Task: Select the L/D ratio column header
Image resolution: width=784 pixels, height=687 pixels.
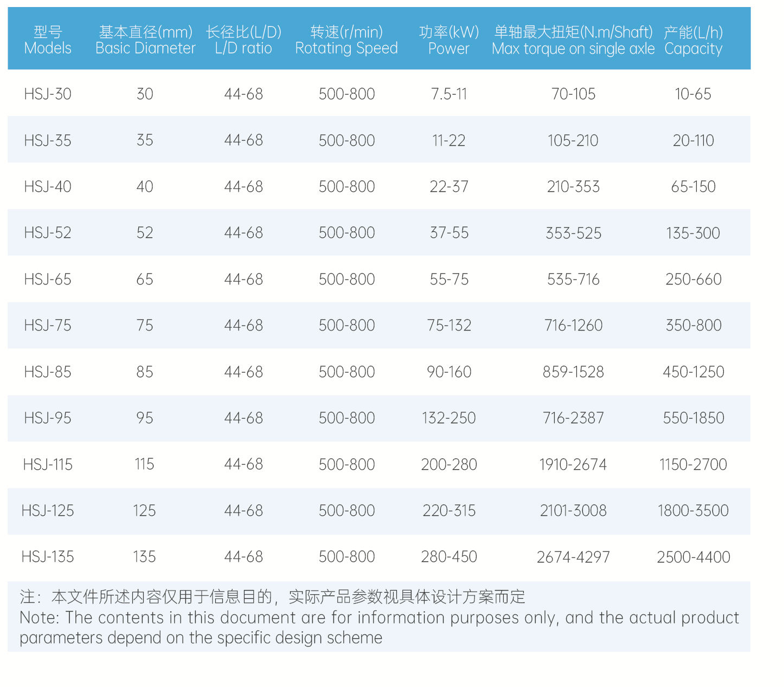Action: [x=243, y=40]
